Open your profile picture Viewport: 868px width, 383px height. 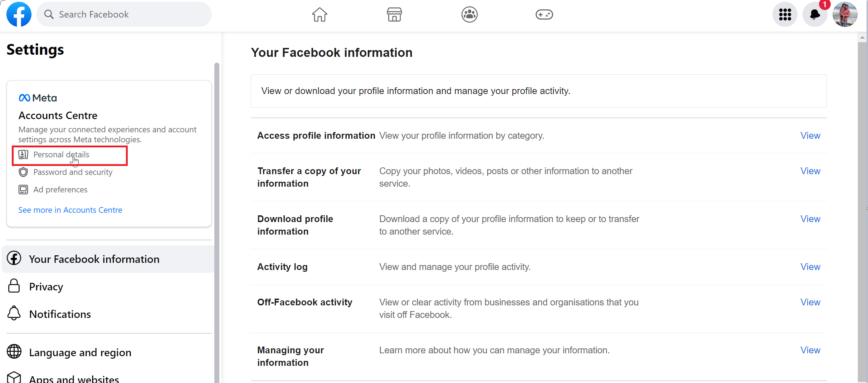click(x=845, y=14)
